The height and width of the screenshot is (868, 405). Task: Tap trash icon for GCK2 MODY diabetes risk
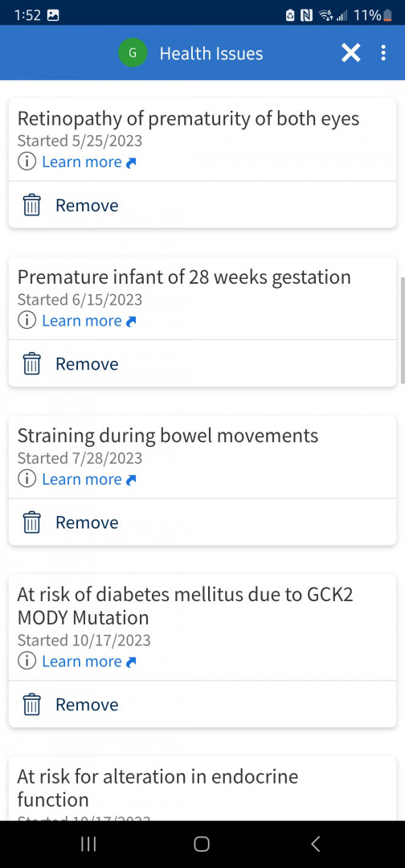[x=32, y=704]
